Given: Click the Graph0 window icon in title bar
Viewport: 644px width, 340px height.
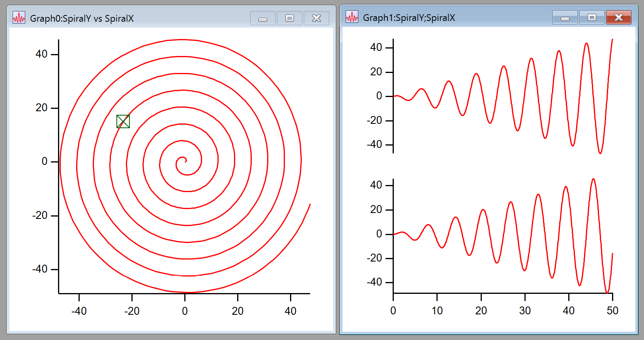Looking at the screenshot, I should 19,18.
